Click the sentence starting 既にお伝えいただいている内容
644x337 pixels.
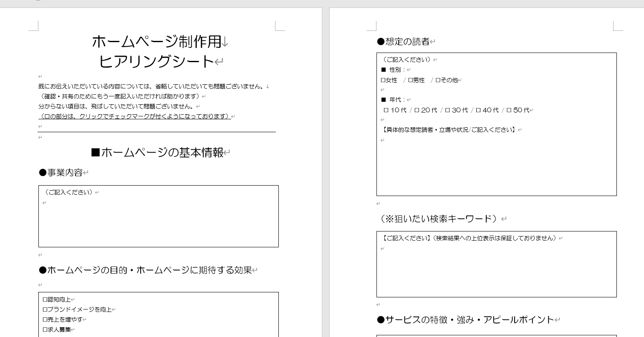tap(151, 86)
